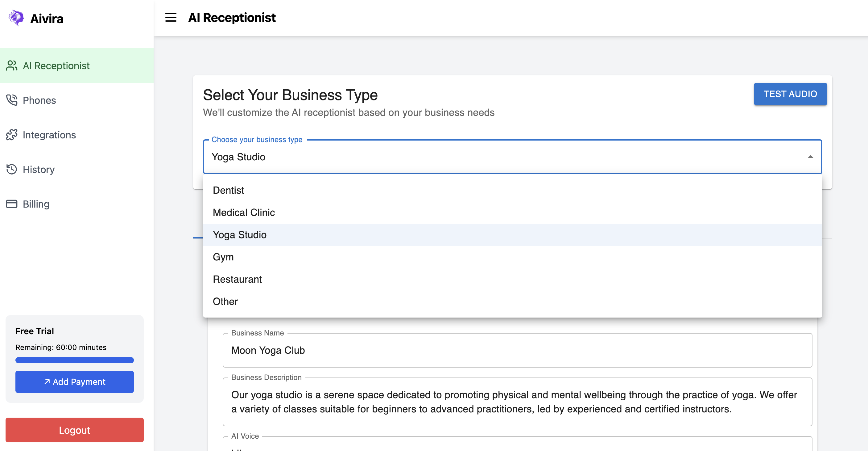Toggle the hamburger menu icon
The image size is (868, 451).
pos(171,18)
